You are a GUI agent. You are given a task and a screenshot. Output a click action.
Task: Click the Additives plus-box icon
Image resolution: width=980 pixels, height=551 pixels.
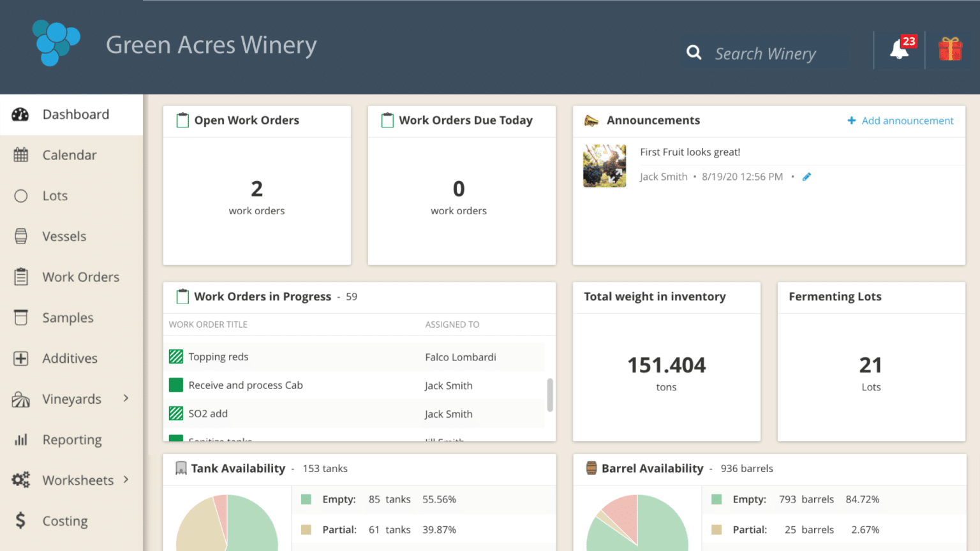(21, 358)
